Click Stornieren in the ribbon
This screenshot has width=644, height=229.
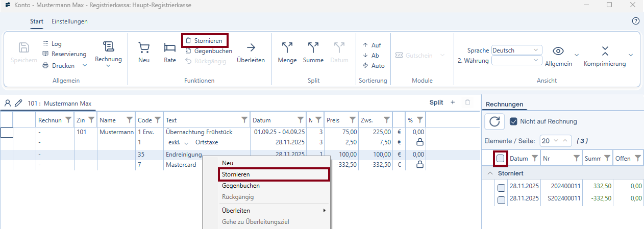(x=205, y=40)
